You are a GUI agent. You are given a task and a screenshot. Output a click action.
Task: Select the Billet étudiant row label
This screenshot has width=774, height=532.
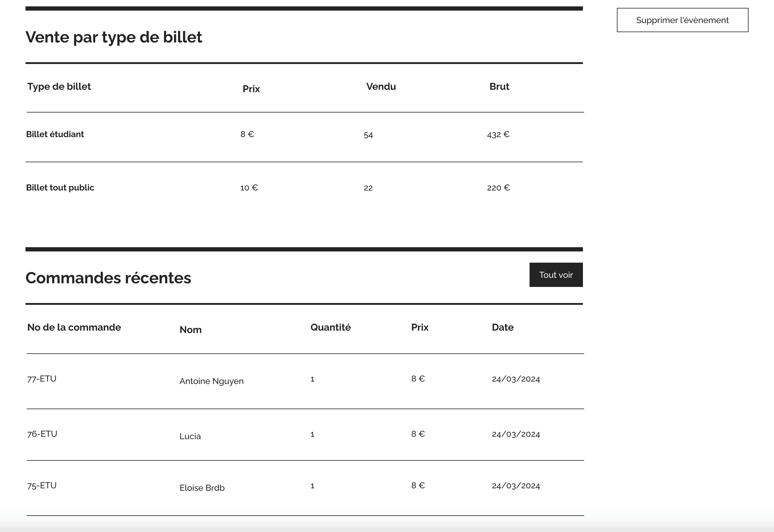[x=55, y=134]
